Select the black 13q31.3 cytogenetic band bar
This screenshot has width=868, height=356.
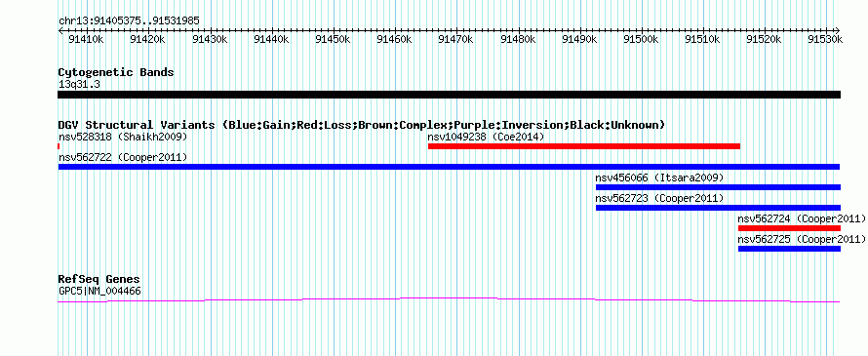(x=449, y=95)
